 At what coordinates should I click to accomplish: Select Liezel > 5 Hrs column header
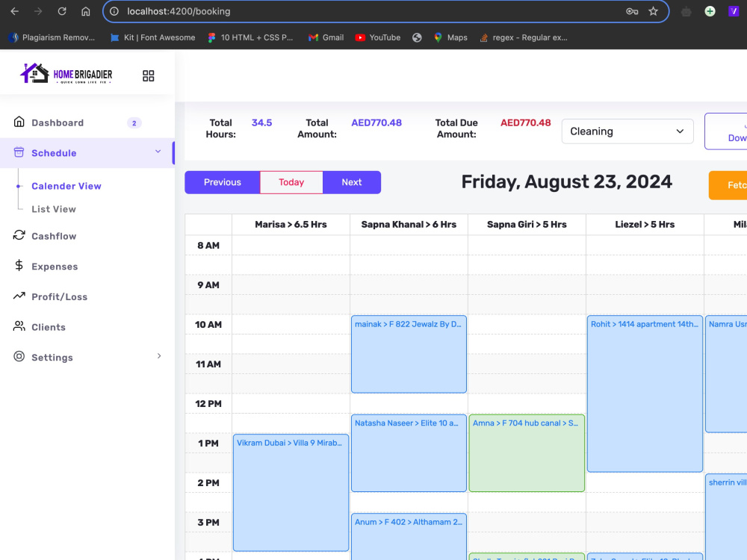(645, 224)
